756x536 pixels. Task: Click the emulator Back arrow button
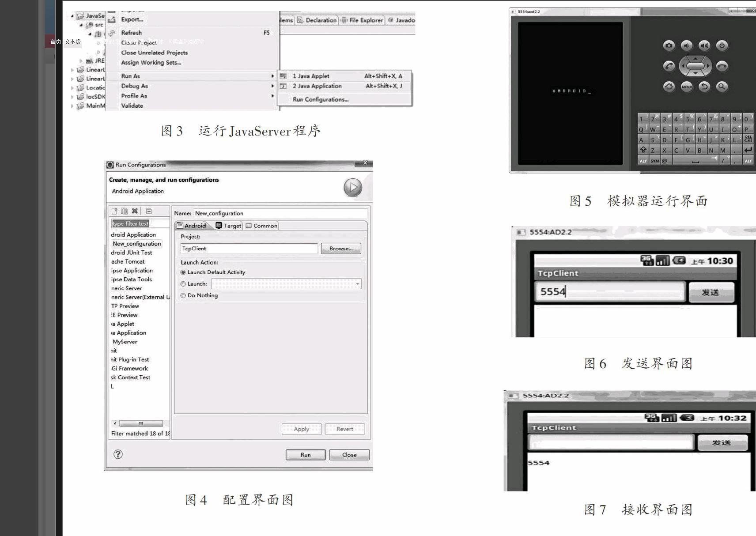pos(704,87)
